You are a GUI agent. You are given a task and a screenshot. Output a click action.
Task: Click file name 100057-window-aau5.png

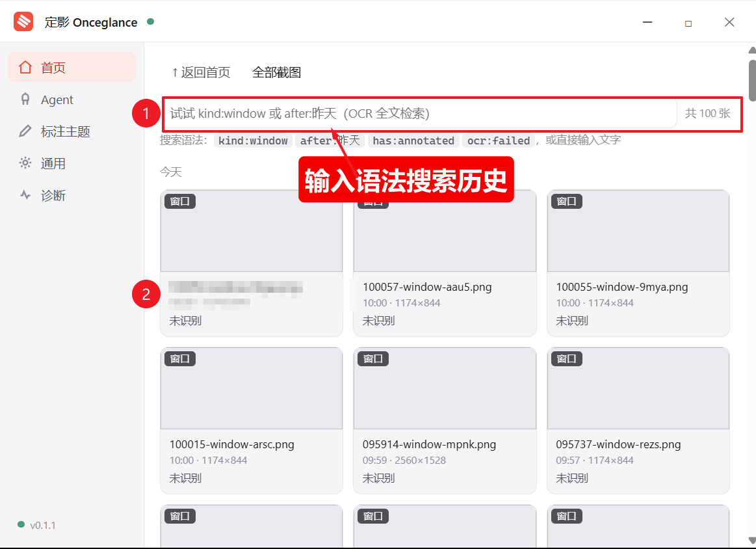point(427,287)
